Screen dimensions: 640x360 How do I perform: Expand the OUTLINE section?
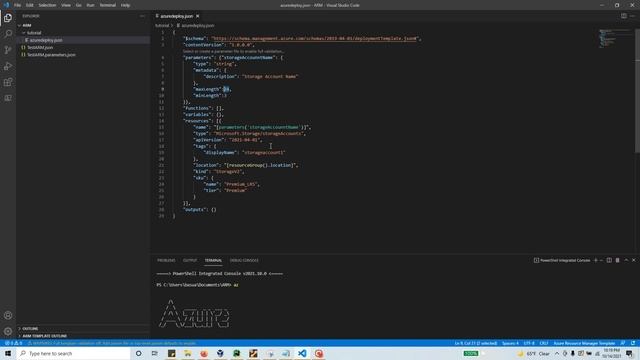[x=30, y=329]
